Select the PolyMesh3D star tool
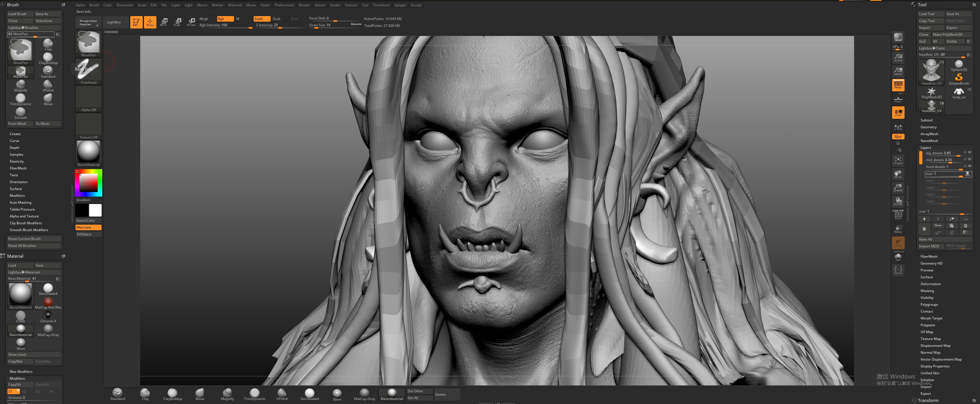This screenshot has width=980, height=404. pos(931,93)
